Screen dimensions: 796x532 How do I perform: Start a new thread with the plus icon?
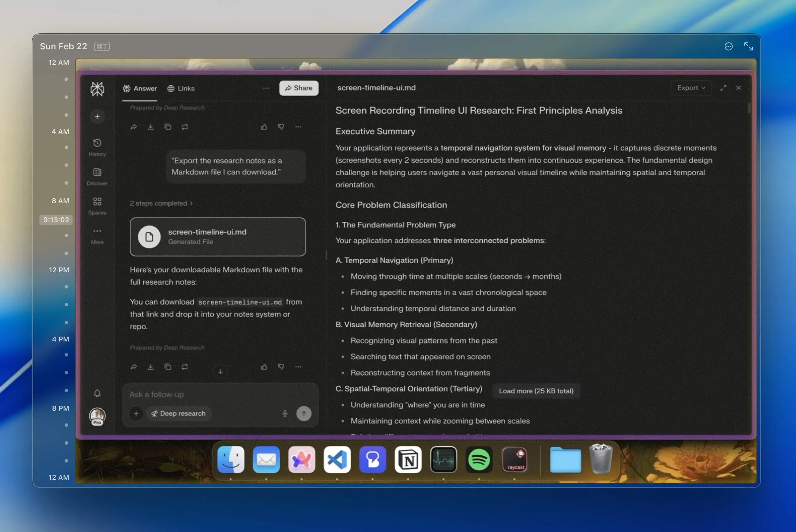97,116
